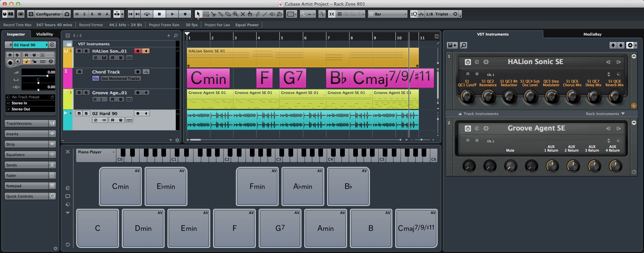Go to previous marker in transport
644x253 pixels.
coord(130,14)
